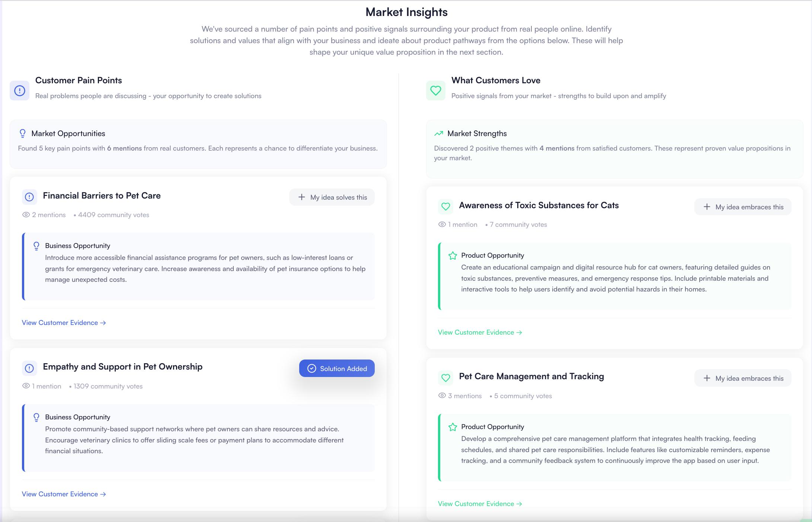This screenshot has width=812, height=522.
Task: Toggle 'My idea embraces this' for Toxic Substances
Action: [743, 207]
